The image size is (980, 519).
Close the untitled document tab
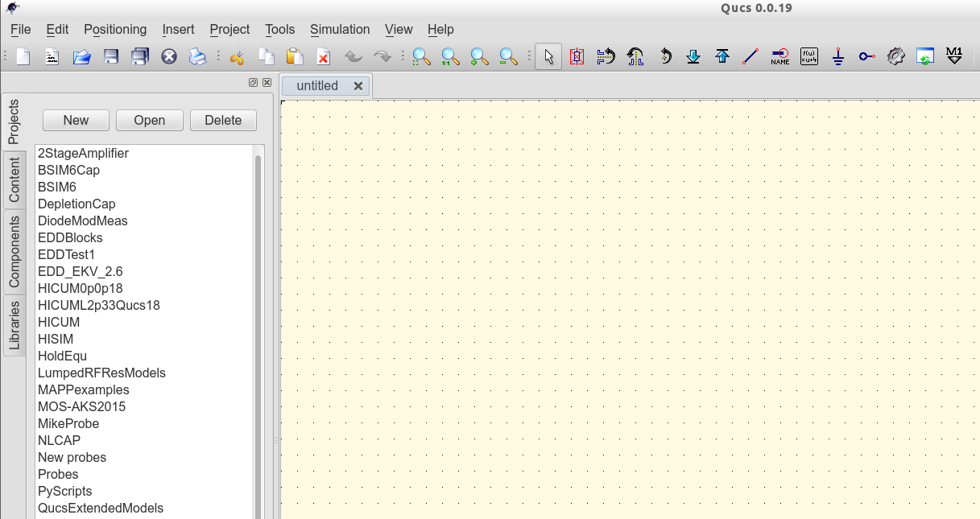coord(358,86)
